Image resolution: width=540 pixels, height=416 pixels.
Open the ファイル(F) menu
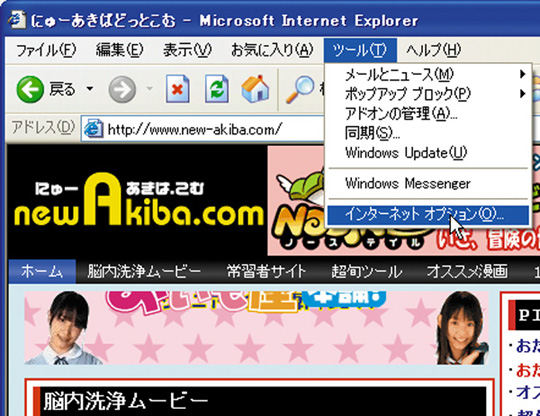(x=46, y=50)
